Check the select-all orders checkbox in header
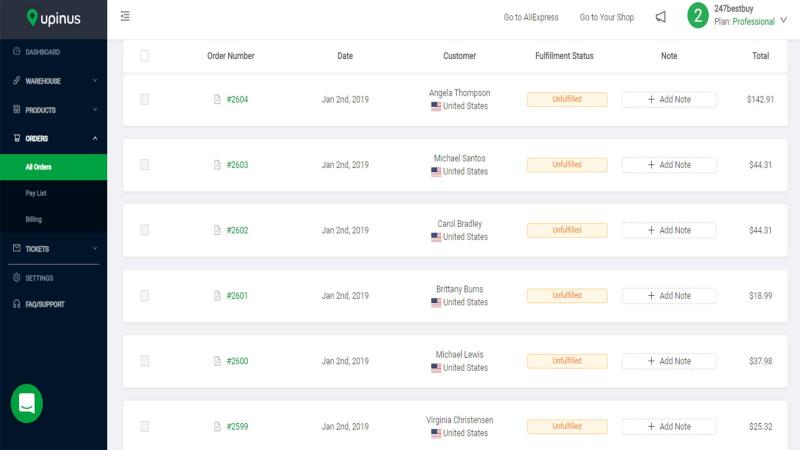The width and height of the screenshot is (800, 450). pos(145,56)
